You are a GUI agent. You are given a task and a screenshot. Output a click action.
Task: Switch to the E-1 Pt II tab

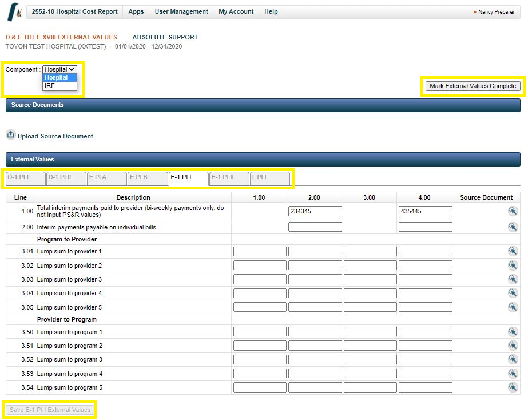pyautogui.click(x=229, y=179)
